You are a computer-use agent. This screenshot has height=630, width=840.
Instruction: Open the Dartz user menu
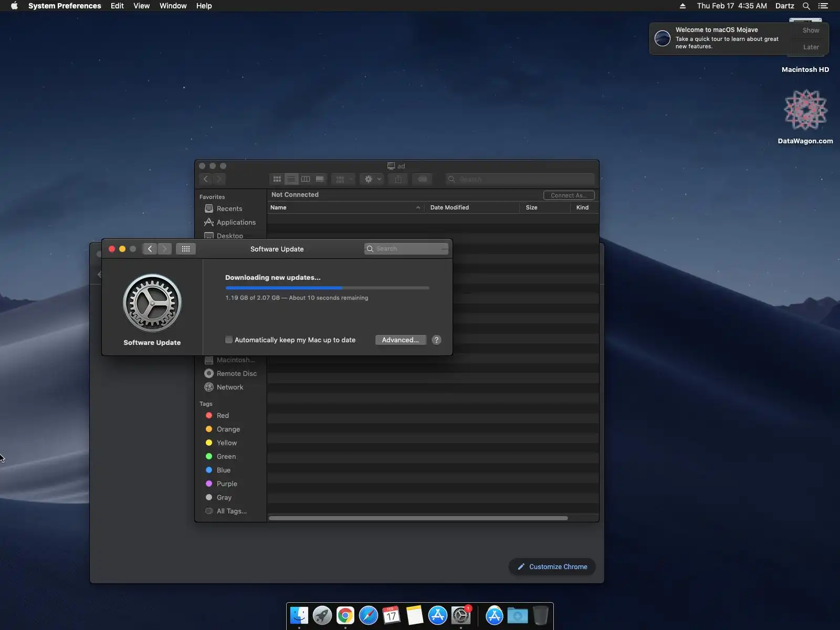point(785,6)
